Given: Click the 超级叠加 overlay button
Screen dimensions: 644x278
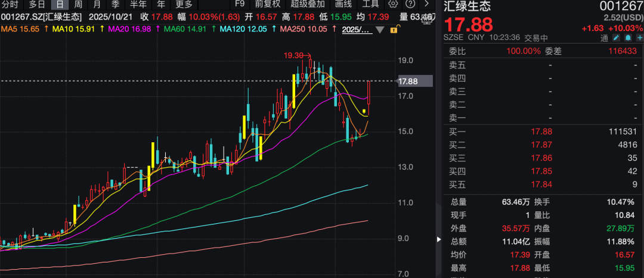Looking at the screenshot, I should pyautogui.click(x=307, y=4).
